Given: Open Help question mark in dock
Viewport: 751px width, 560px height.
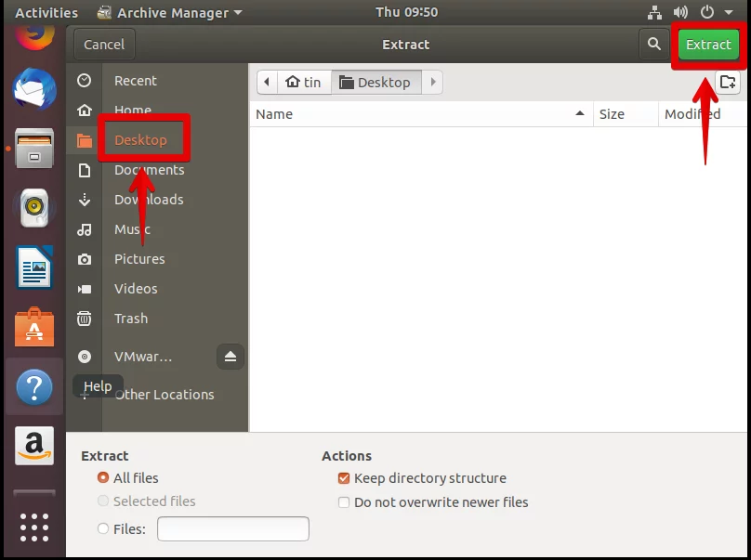Looking at the screenshot, I should click(x=34, y=387).
